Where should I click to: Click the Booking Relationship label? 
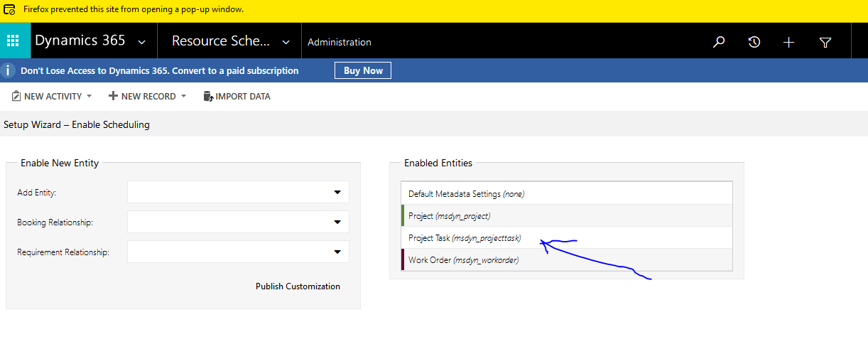(55, 222)
